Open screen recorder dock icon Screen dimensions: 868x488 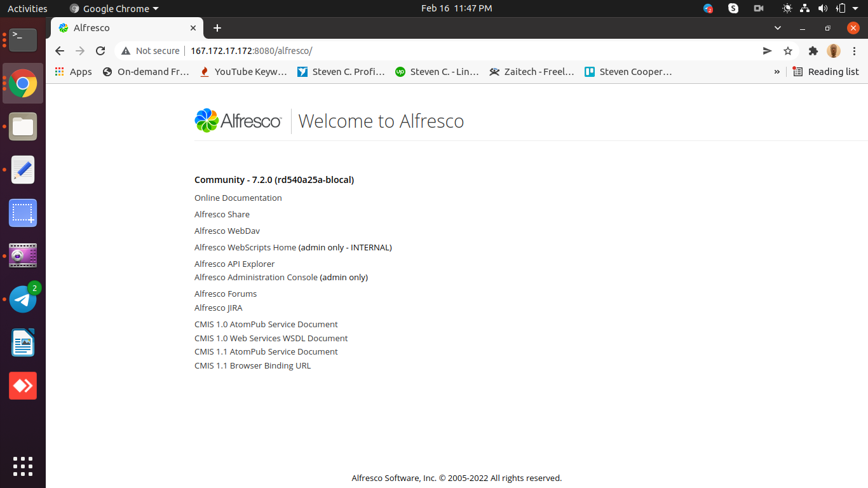coord(23,256)
